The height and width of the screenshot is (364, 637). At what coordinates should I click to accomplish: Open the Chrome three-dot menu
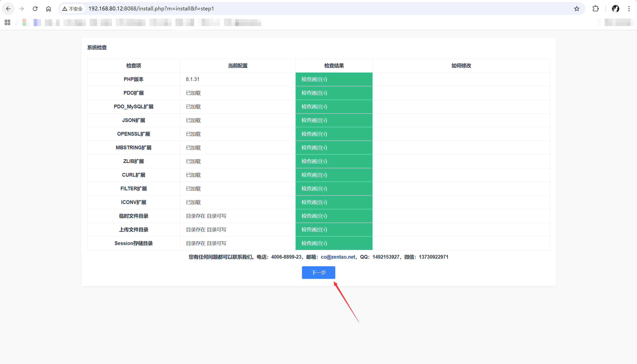(629, 9)
